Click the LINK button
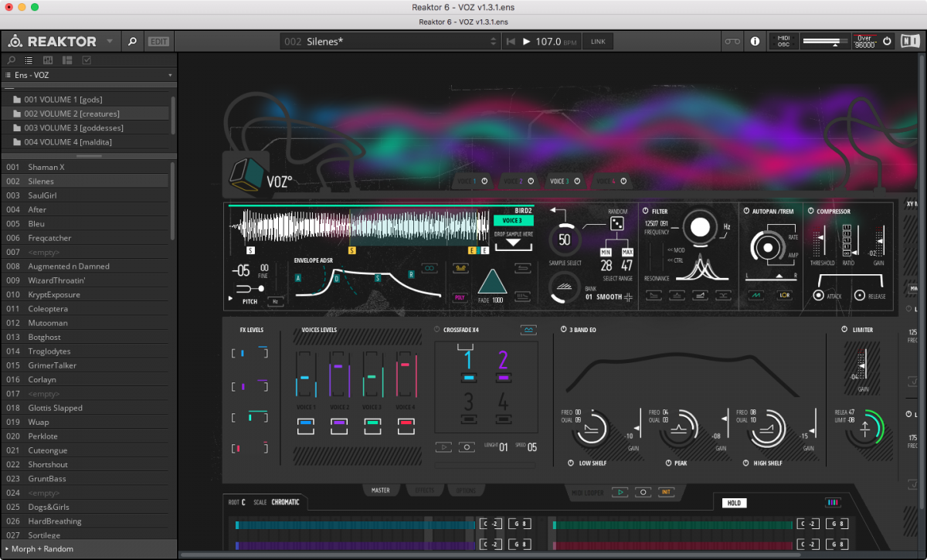Image resolution: width=927 pixels, height=560 pixels. click(598, 42)
